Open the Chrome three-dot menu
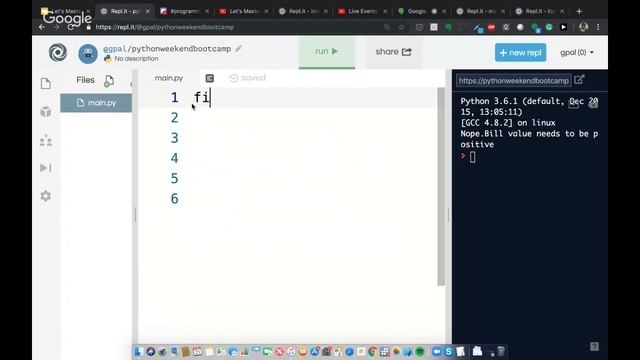Viewport: 640px width, 360px height. 598,27
